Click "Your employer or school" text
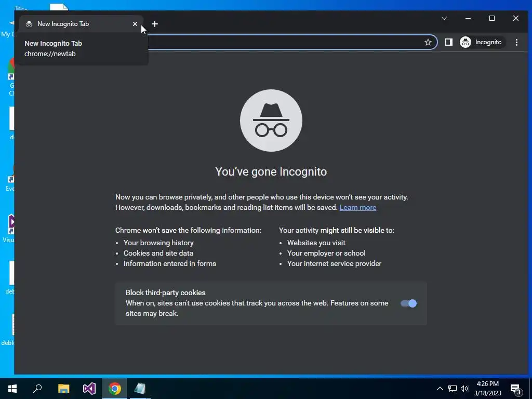This screenshot has height=399, width=532. pyautogui.click(x=326, y=253)
